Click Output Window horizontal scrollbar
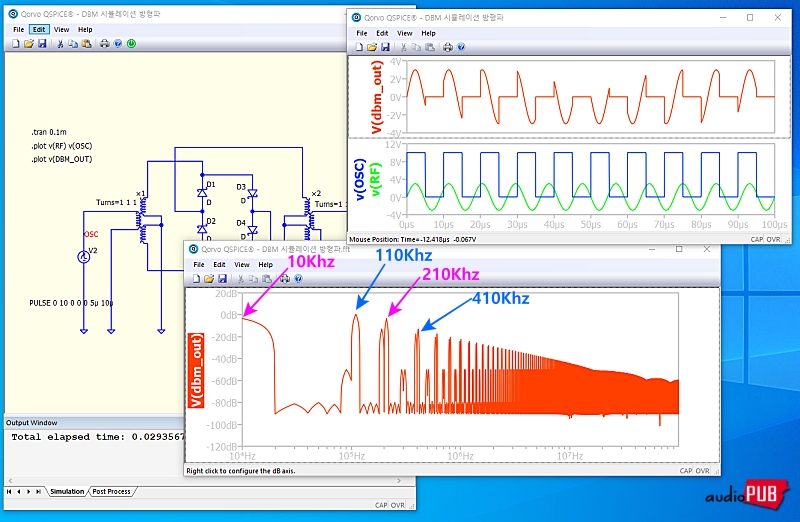Image resolution: width=800 pixels, height=522 pixels. 204,481
